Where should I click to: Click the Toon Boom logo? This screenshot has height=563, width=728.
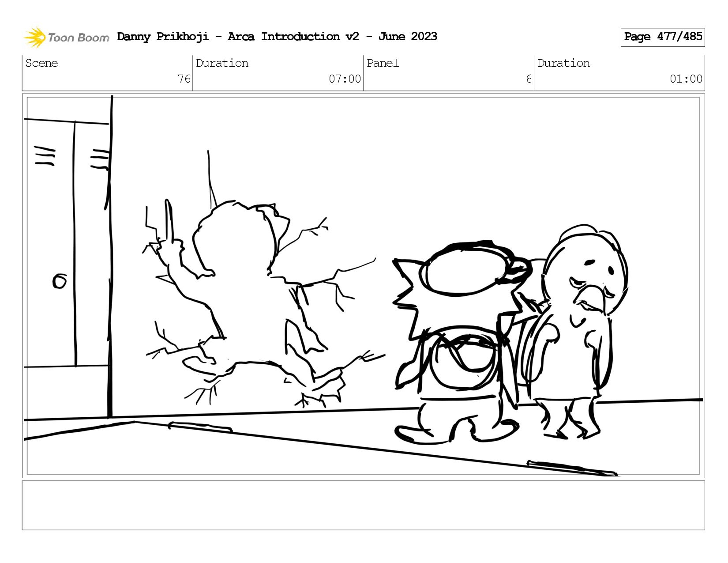pos(66,37)
